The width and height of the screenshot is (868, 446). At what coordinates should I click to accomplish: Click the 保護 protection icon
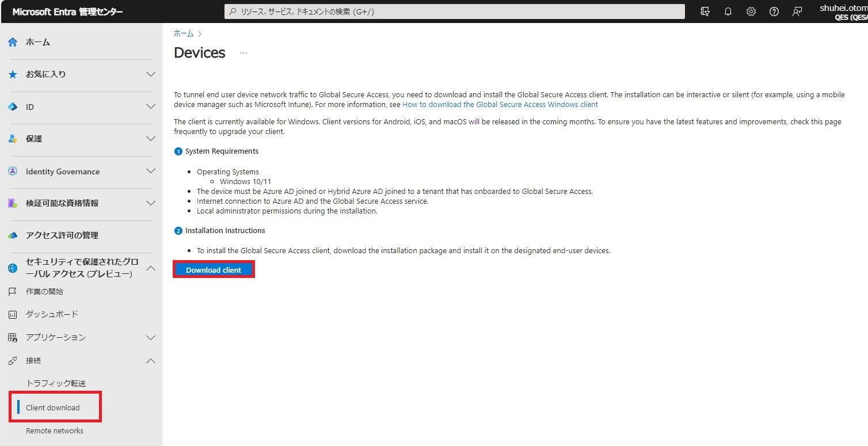[x=13, y=139]
